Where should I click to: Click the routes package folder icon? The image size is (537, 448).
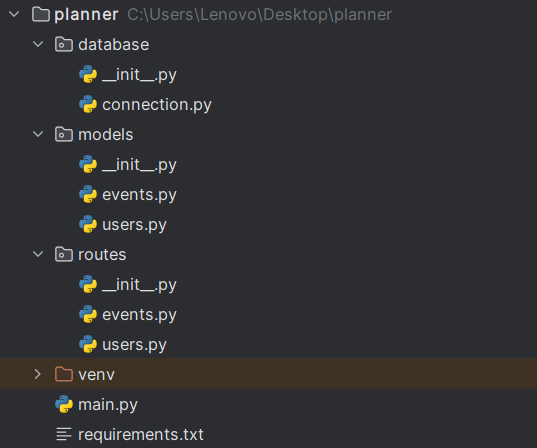pyautogui.click(x=64, y=254)
